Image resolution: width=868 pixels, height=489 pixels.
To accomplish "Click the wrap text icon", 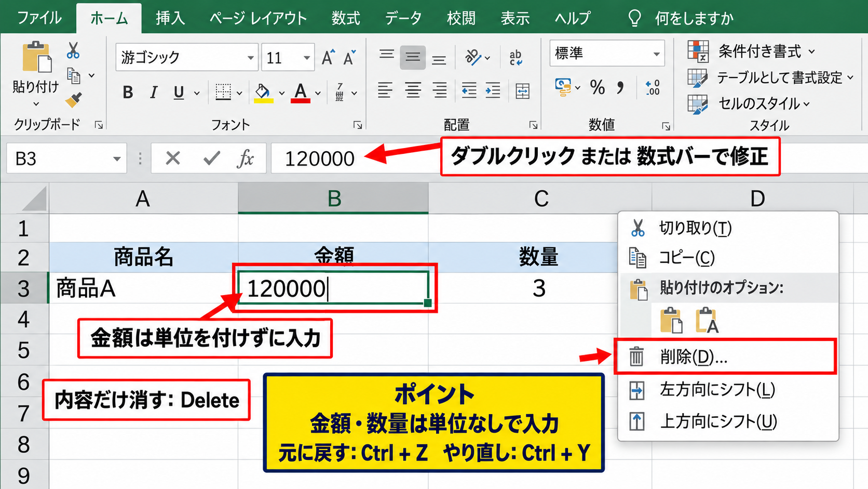I will pyautogui.click(x=516, y=57).
